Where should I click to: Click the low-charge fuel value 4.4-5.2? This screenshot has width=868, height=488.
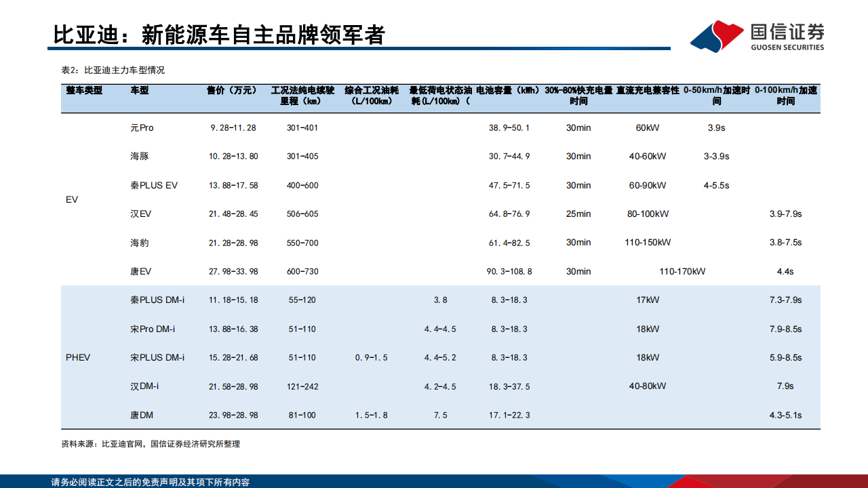pyautogui.click(x=440, y=358)
